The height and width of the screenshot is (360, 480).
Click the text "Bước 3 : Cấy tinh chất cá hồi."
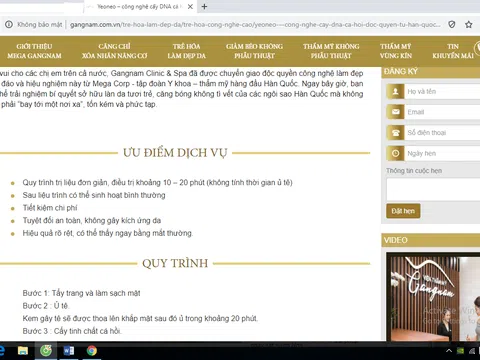[72, 331]
